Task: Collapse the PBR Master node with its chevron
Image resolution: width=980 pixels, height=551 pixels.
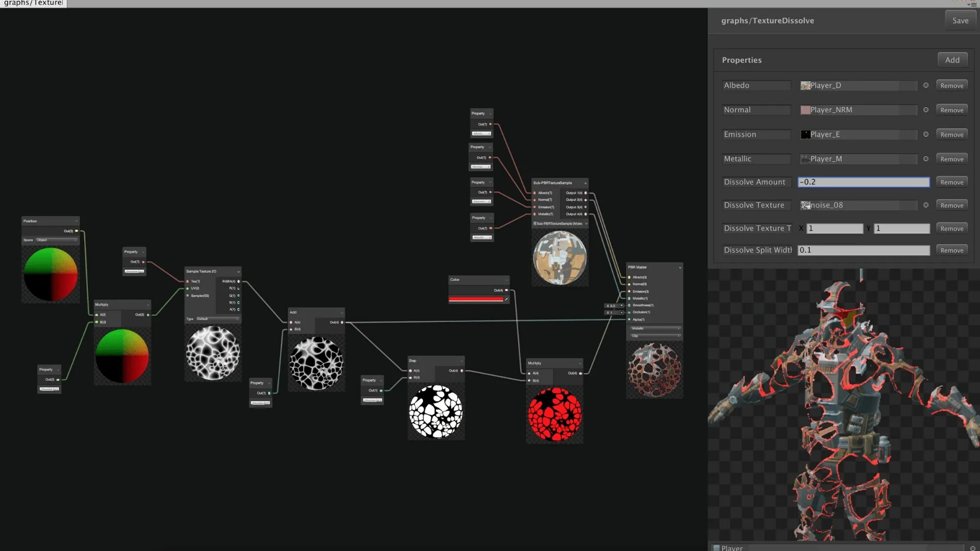Action: coord(680,268)
